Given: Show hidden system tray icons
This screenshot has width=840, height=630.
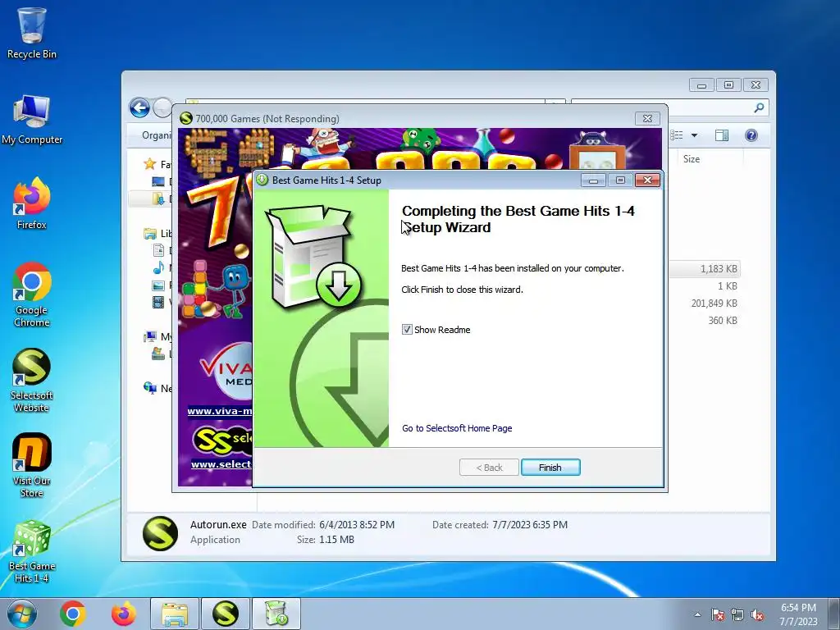Looking at the screenshot, I should pyautogui.click(x=697, y=614).
